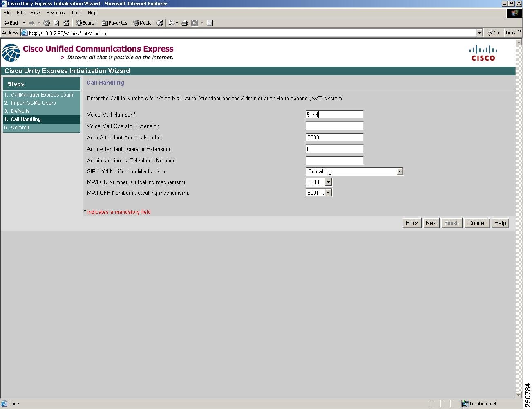Click Administration via Telephone Number field
This screenshot has height=409, width=532.
(335, 160)
